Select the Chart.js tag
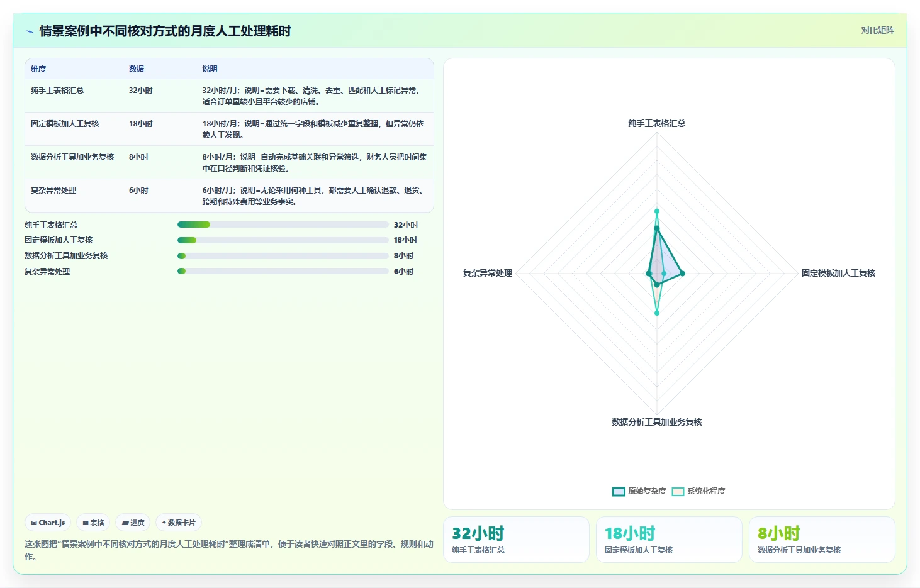Image resolution: width=920 pixels, height=588 pixels. tap(48, 523)
